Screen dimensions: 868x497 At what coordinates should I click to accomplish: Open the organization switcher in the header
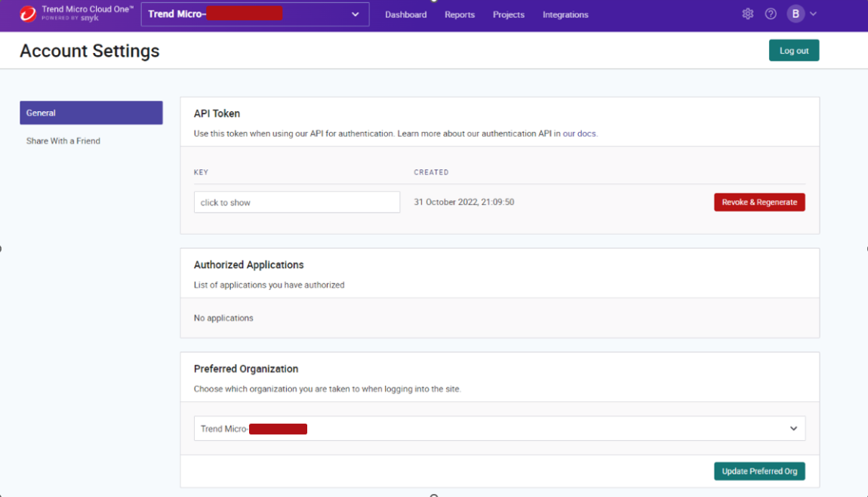(x=254, y=14)
